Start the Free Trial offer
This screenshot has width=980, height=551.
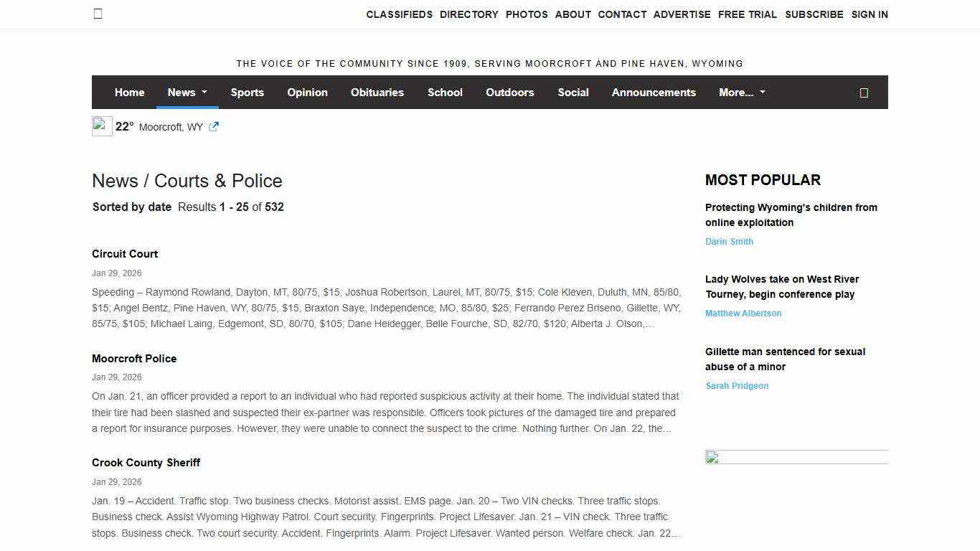point(747,14)
